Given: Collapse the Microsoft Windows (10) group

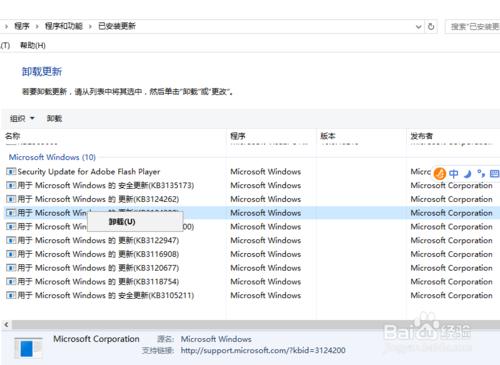Looking at the screenshot, I should click(x=52, y=157).
